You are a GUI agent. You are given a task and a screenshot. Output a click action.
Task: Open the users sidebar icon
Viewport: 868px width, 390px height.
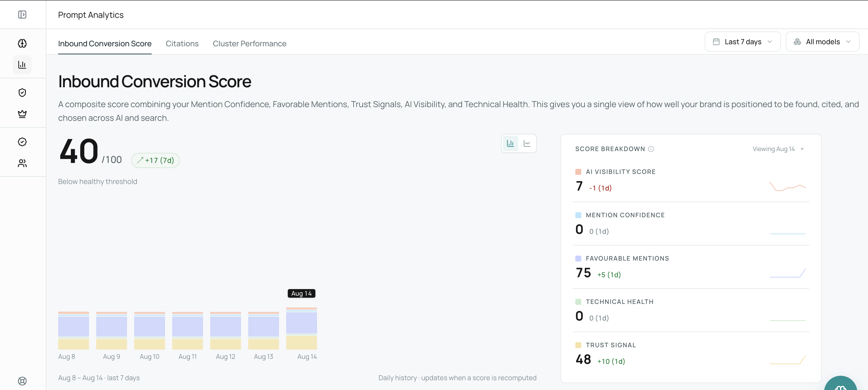(x=22, y=163)
